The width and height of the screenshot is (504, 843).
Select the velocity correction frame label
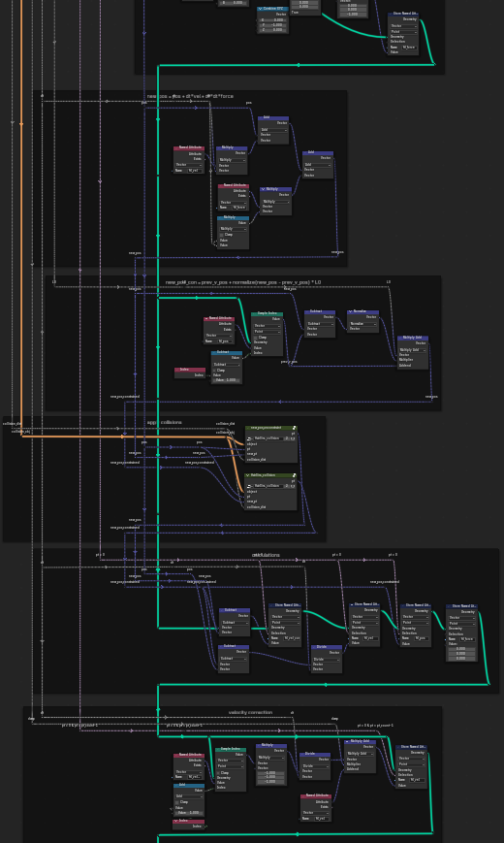250,712
